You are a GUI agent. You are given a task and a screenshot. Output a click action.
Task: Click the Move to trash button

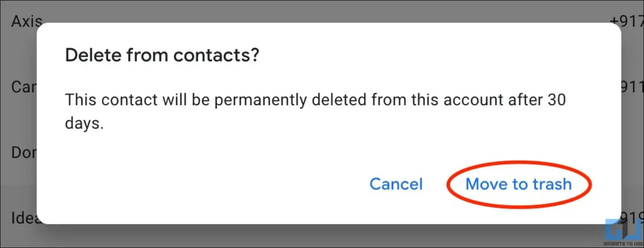point(518,184)
